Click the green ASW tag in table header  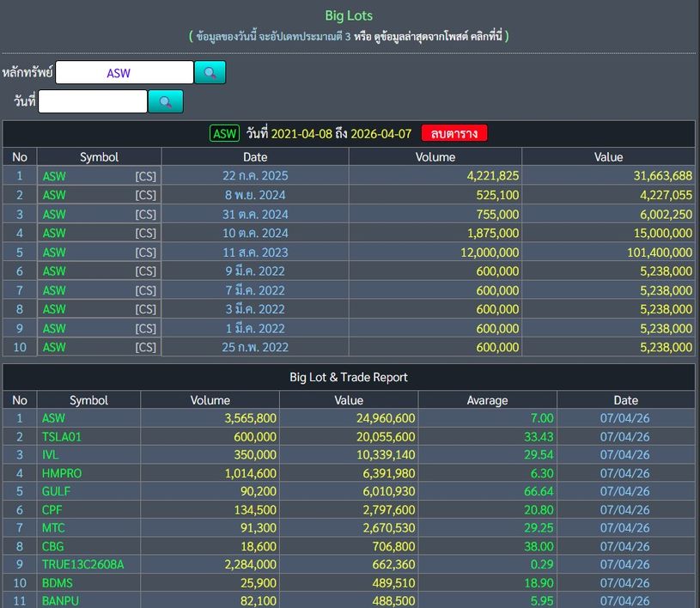point(225,134)
